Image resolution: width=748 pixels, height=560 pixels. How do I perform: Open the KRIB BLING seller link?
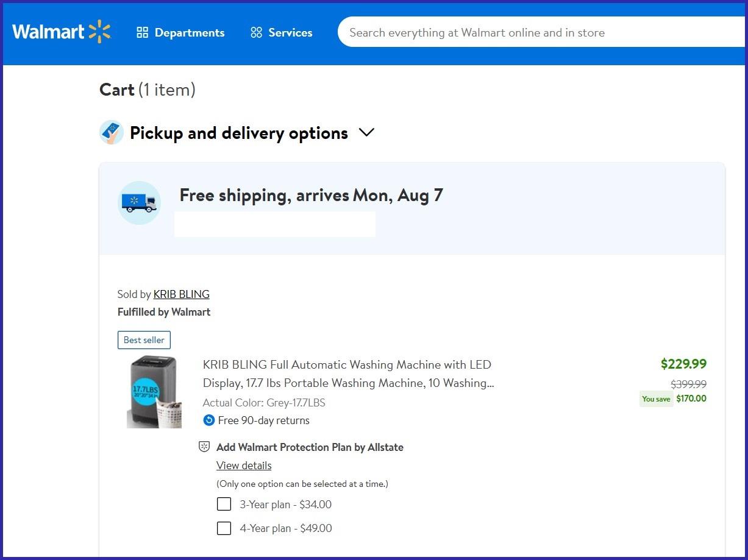[181, 294]
